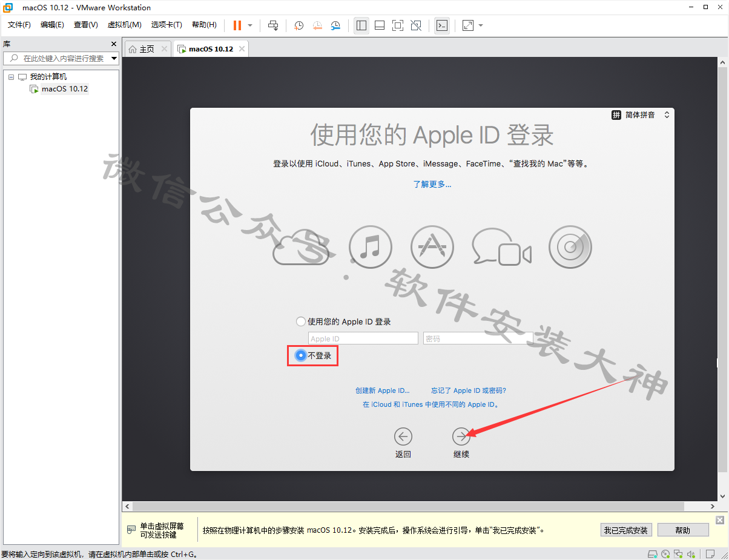Viewport: 729px width, 560px height.
Task: Click the keyboard icon in the hint bar
Action: click(x=131, y=530)
